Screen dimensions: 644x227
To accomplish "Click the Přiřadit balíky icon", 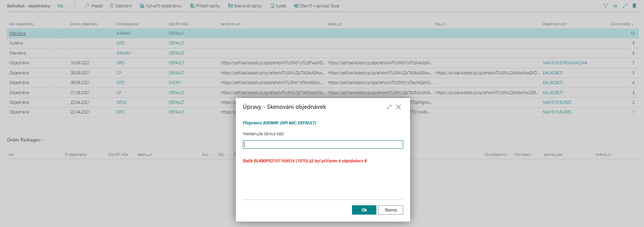I will [192, 6].
